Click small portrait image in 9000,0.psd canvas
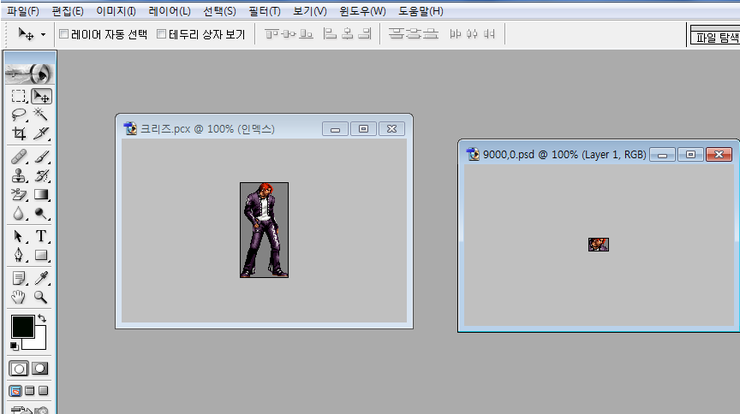 click(x=598, y=245)
